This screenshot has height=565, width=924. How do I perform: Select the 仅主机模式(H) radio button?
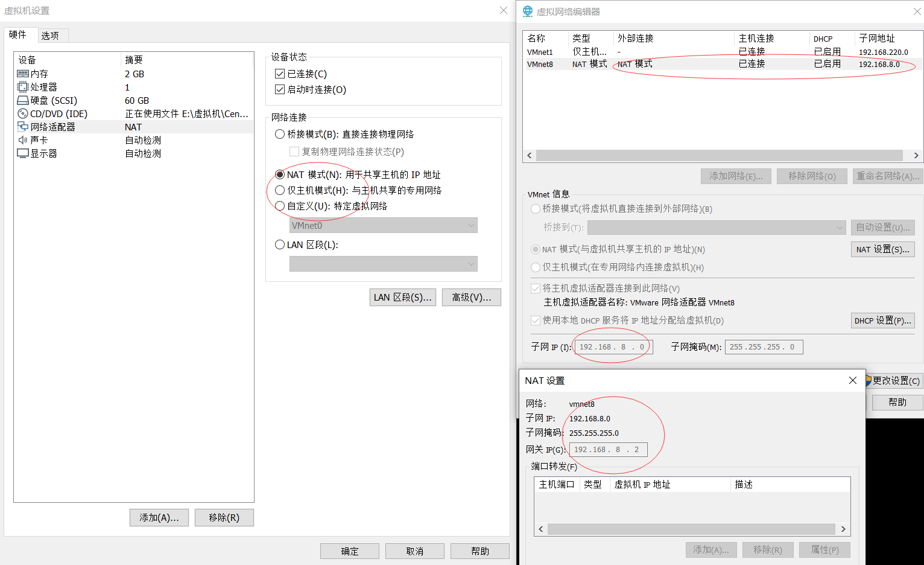pyautogui.click(x=279, y=191)
